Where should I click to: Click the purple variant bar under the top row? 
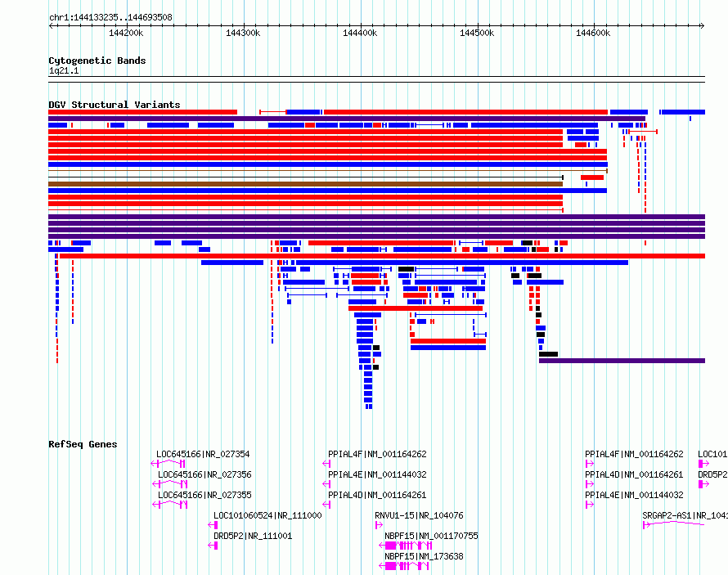tap(347, 119)
